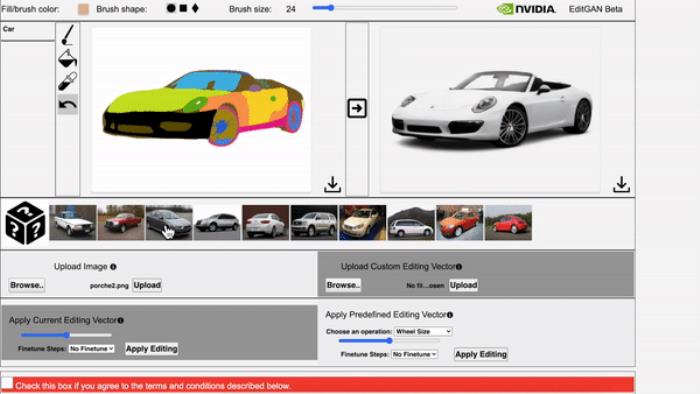700x394 pixels.
Task: Choose the circle brush shape
Action: point(171,8)
